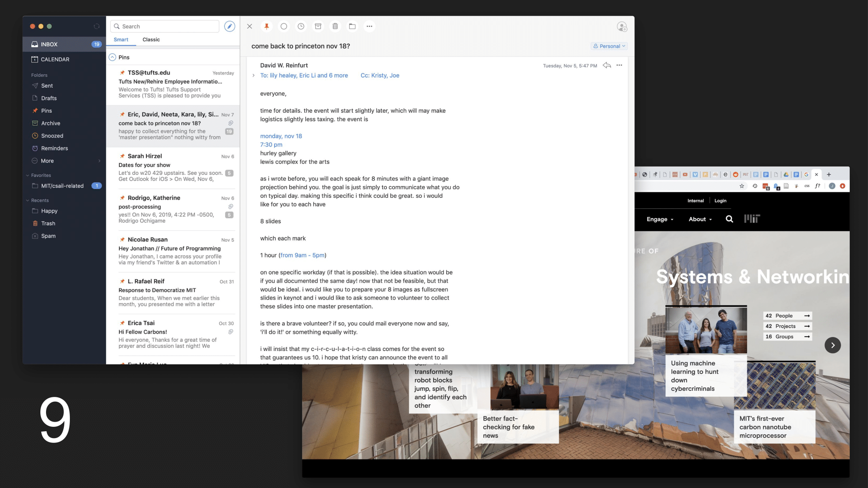Open Engage dropdown in browser MIT site
The height and width of the screenshot is (488, 868).
[x=660, y=219]
